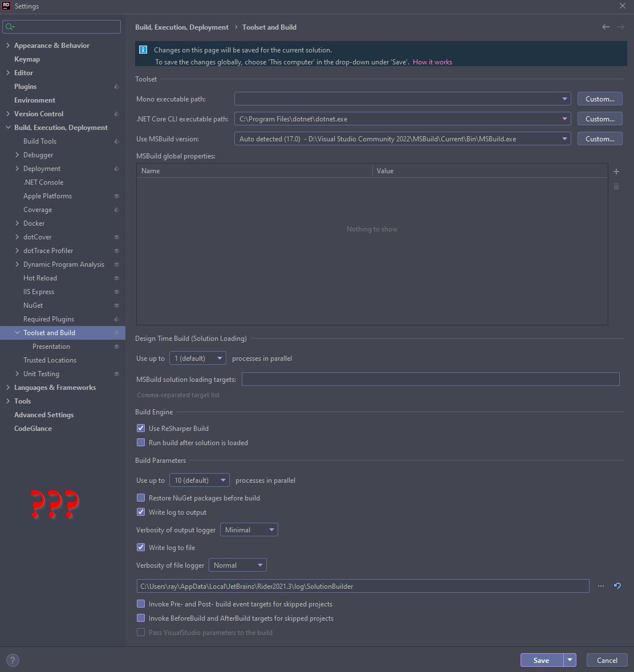Click the layer icon beside Plugins
Viewport: 634px width, 672px height.
tap(117, 87)
